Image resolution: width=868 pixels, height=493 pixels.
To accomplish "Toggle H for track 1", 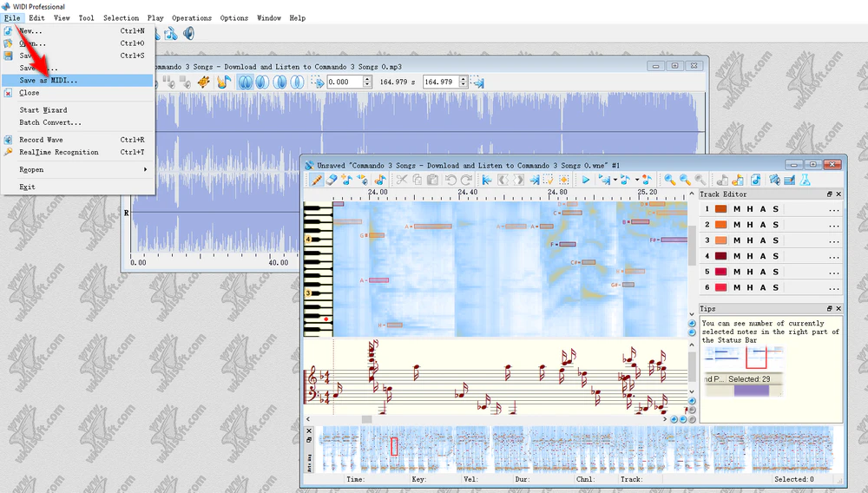I will click(750, 209).
